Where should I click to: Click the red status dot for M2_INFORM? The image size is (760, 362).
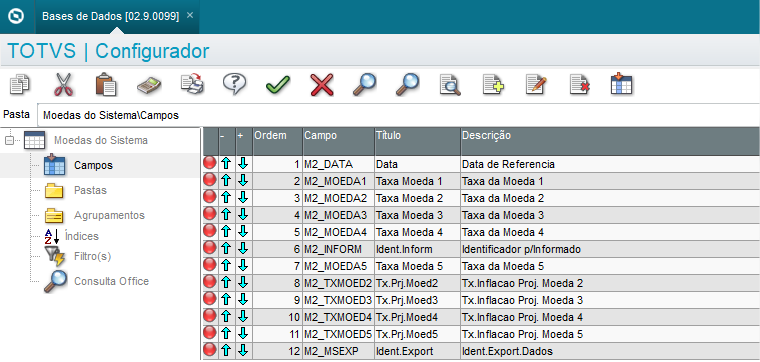click(x=209, y=249)
